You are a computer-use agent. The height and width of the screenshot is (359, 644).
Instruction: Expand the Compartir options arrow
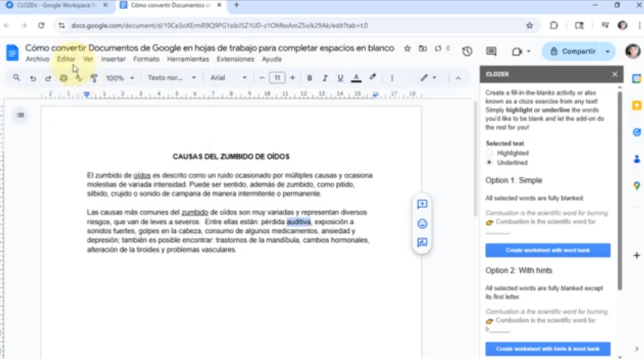pyautogui.click(x=607, y=52)
